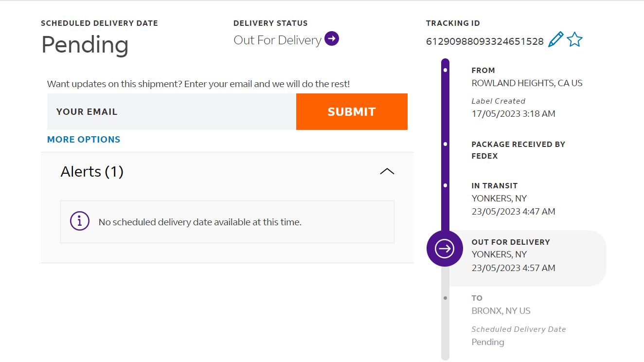This screenshot has height=362, width=644.
Task: Collapse the Alerts section chevron
Action: tap(387, 171)
